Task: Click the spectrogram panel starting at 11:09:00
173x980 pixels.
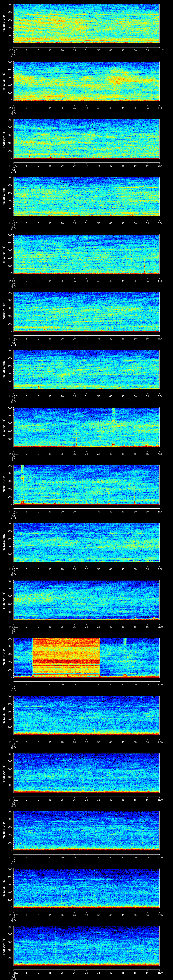Action: pos(86,600)
